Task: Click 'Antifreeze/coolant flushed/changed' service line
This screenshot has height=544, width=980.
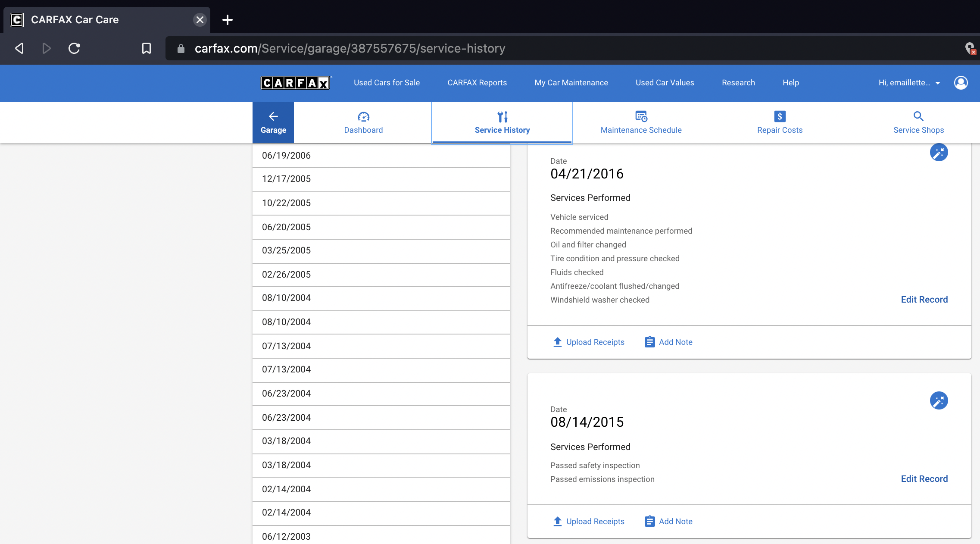Action: point(615,286)
